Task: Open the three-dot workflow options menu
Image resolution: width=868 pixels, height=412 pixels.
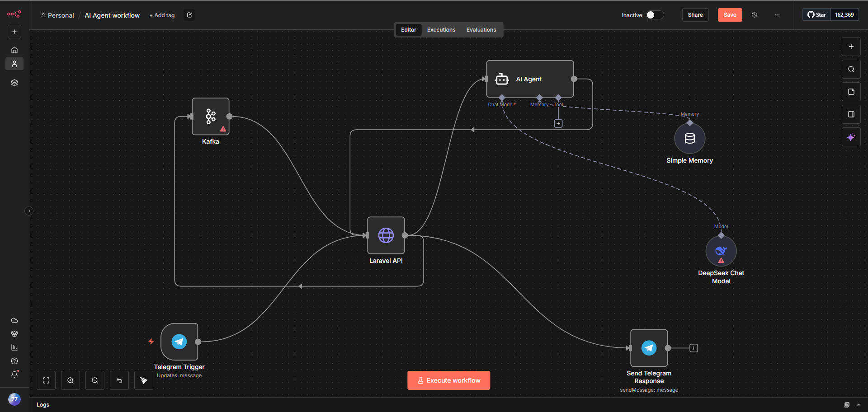Action: point(777,15)
